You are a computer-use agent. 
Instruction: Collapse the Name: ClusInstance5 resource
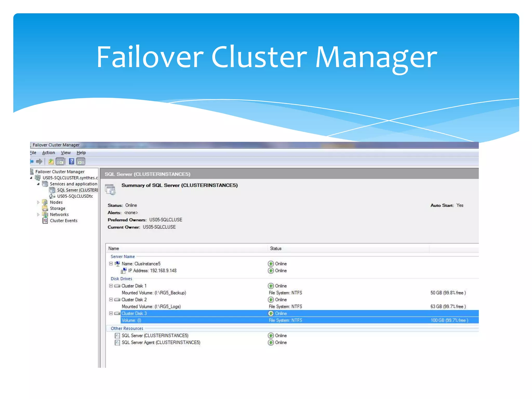click(111, 263)
